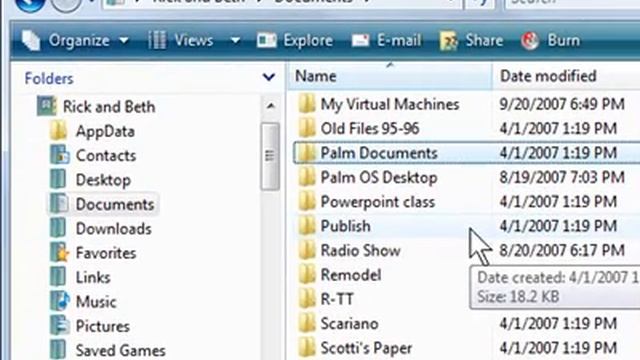
Task: Click the Search input field
Action: click(x=573, y=3)
